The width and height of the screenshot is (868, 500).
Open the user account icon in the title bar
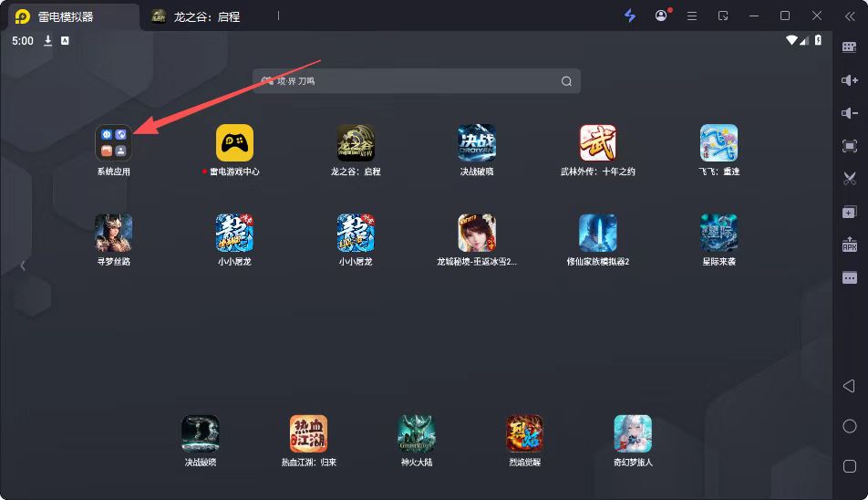pyautogui.click(x=661, y=16)
